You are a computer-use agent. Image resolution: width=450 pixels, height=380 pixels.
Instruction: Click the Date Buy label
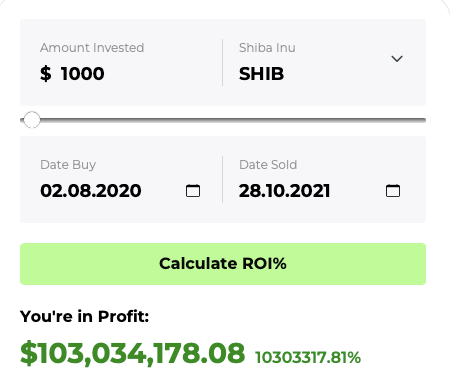(68, 165)
